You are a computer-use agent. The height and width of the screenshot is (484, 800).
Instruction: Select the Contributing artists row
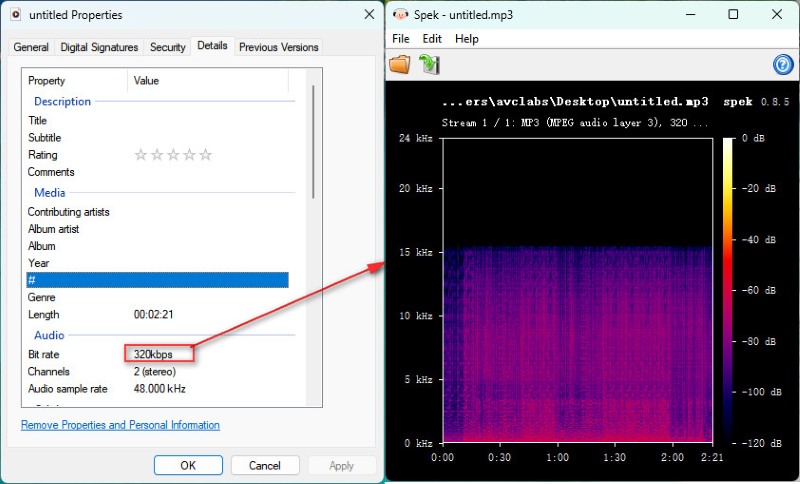pyautogui.click(x=157, y=212)
